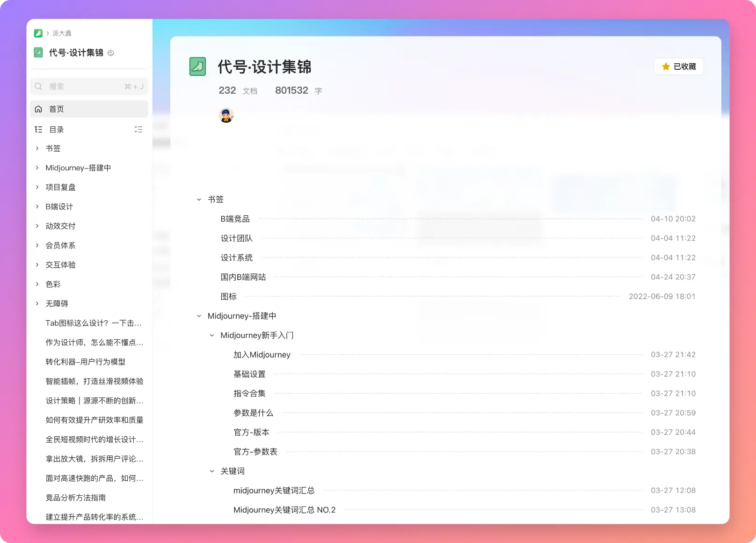Collapse the Midjourney新手入门 subsection
756x543 pixels.
pos(212,335)
